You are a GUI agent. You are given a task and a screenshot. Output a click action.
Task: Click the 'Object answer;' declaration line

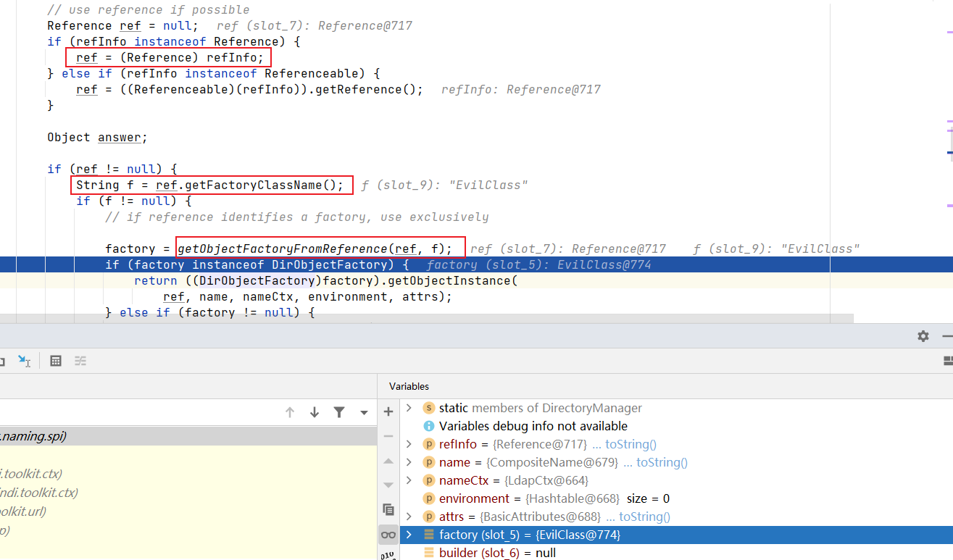tap(98, 137)
